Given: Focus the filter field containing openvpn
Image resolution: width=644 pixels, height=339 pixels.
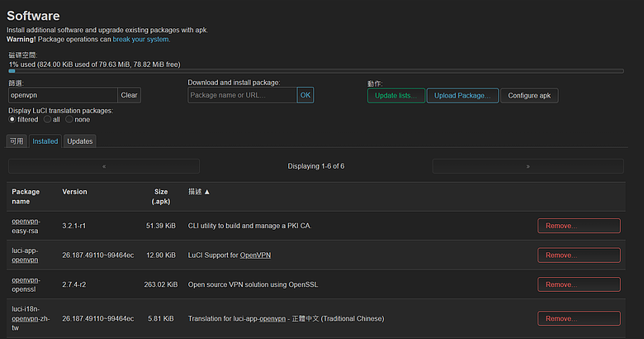Looking at the screenshot, I should [63, 95].
